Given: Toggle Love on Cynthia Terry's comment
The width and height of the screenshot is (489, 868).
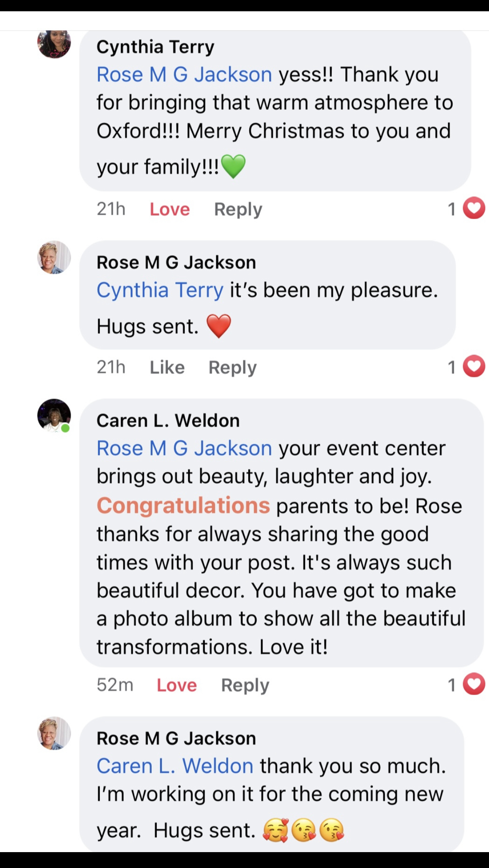Looking at the screenshot, I should (170, 209).
